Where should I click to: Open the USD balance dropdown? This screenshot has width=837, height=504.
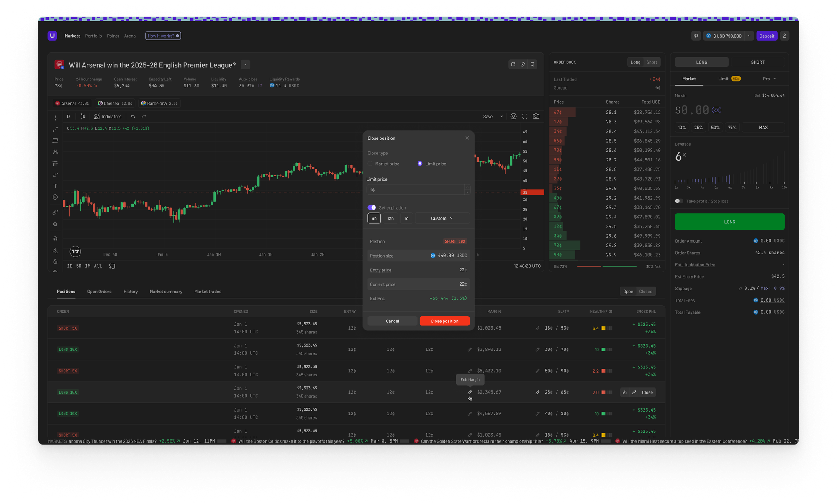749,36
